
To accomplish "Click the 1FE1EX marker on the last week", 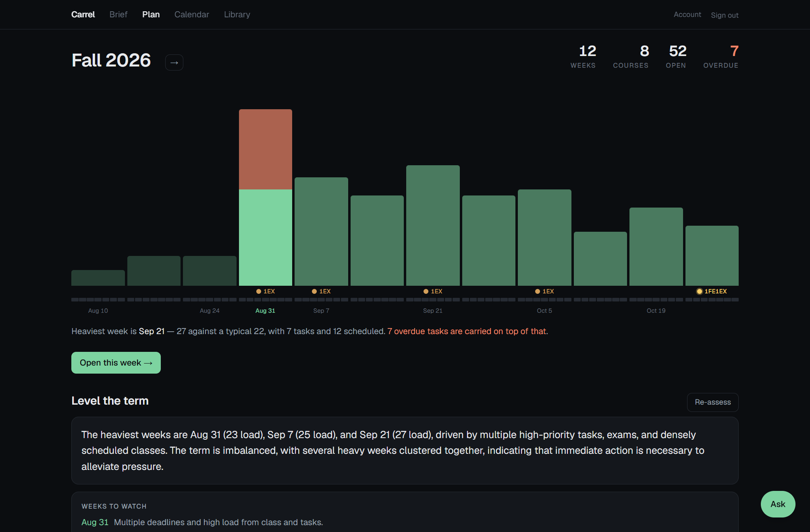I will coord(712,291).
